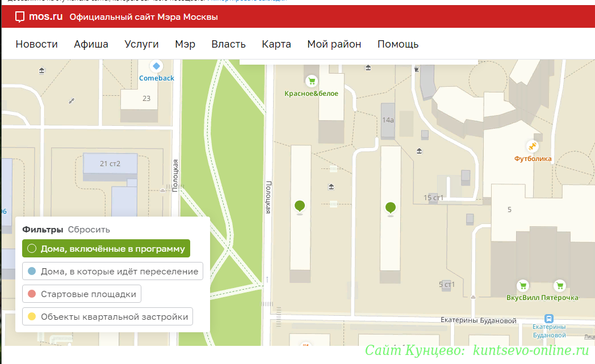Click the building labeled 5 ст1
The image size is (595, 364).
[447, 285]
